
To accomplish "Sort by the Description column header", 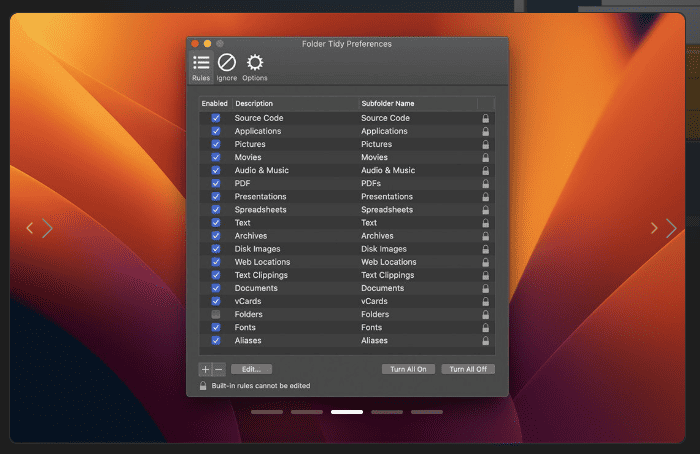I will click(295, 104).
